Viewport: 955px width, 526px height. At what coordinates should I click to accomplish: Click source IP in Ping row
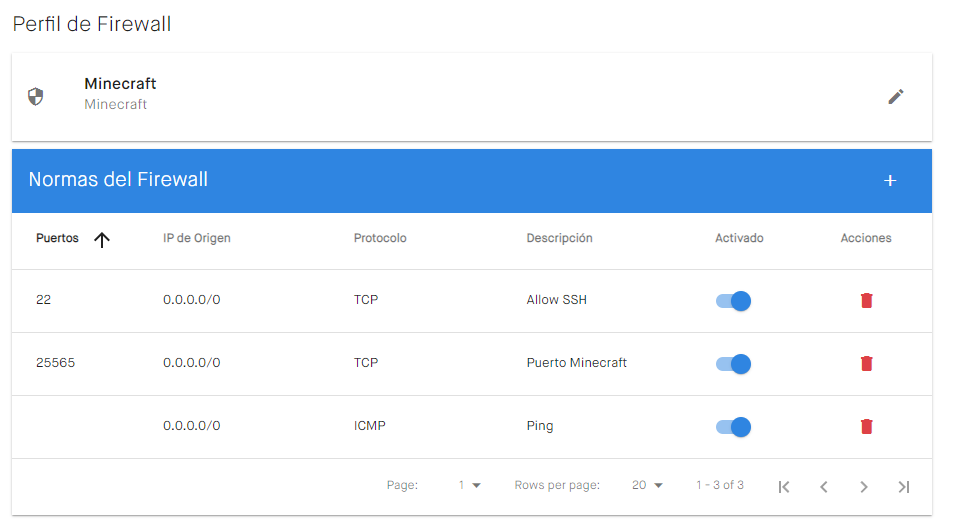(x=191, y=426)
